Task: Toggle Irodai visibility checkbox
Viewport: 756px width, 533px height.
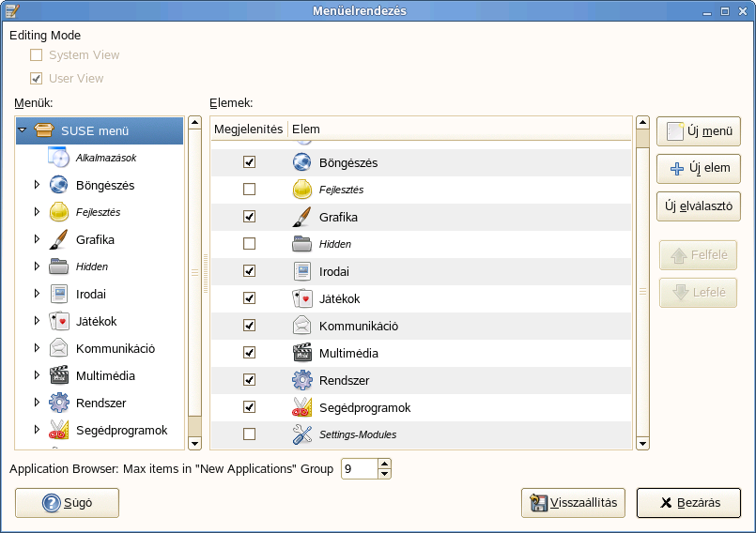Action: pyautogui.click(x=249, y=271)
